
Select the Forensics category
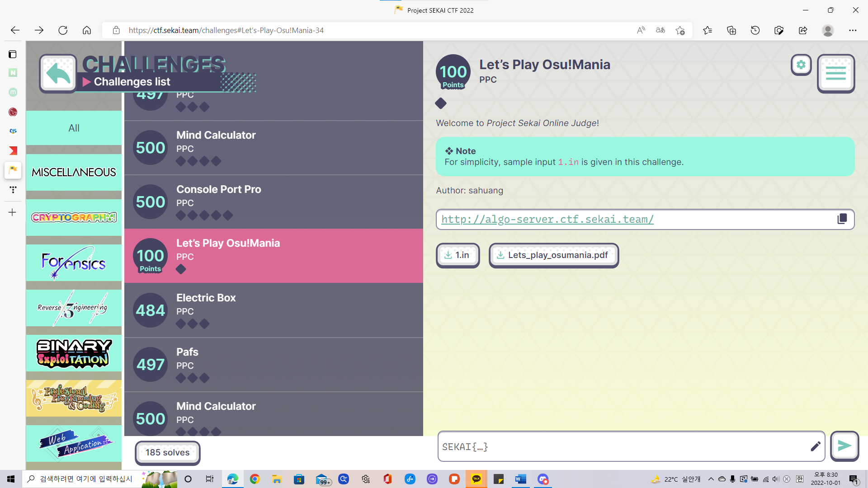coord(74,263)
